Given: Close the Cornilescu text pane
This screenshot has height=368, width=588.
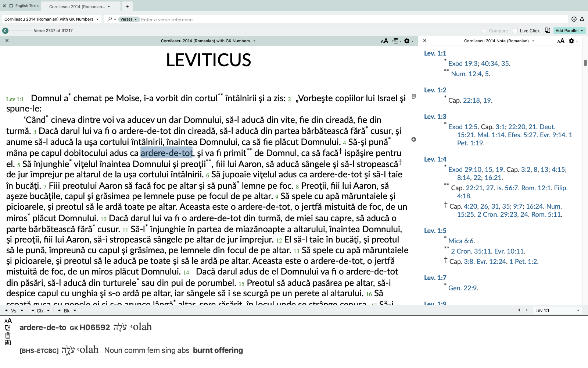Looking at the screenshot, I should tap(7, 40).
